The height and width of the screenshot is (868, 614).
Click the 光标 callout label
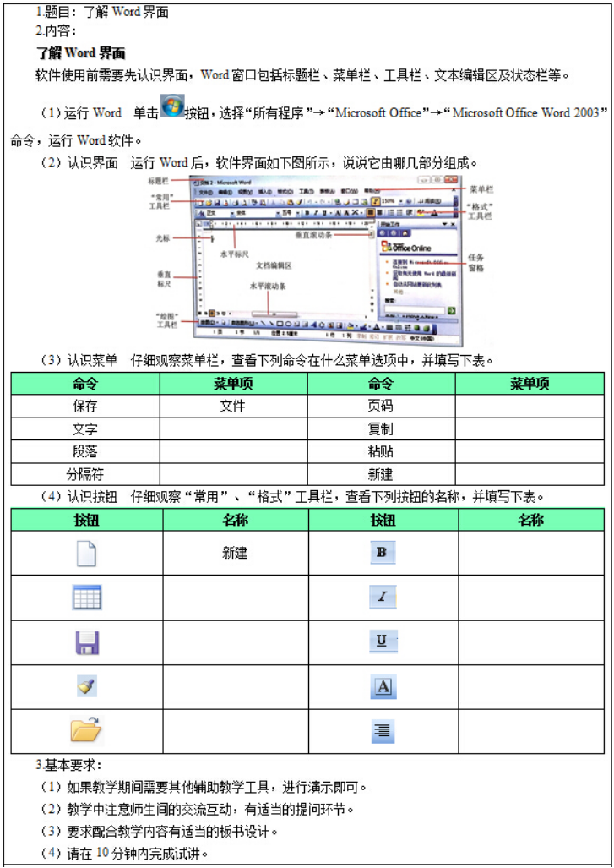[163, 238]
